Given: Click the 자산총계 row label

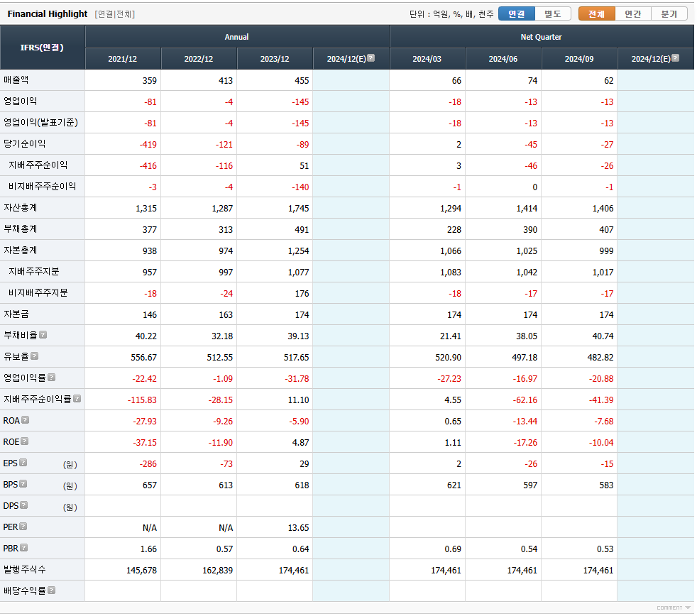Looking at the screenshot, I should pos(21,208).
